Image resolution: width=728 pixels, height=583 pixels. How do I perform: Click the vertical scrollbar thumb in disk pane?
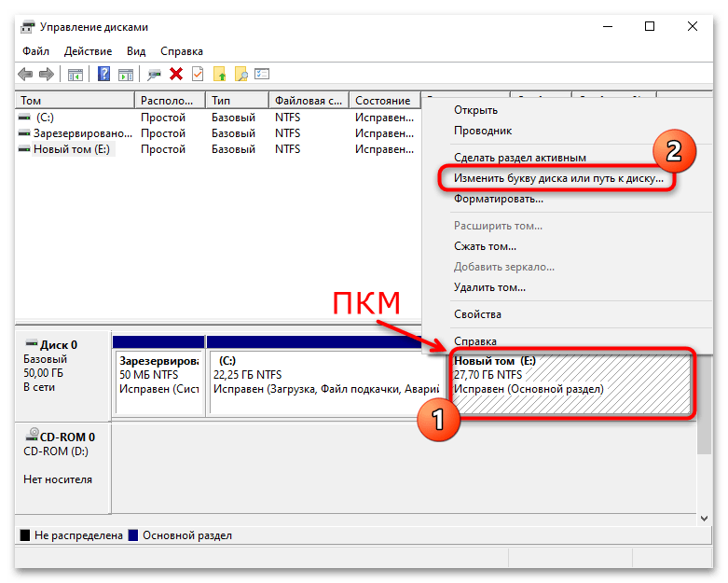705,404
